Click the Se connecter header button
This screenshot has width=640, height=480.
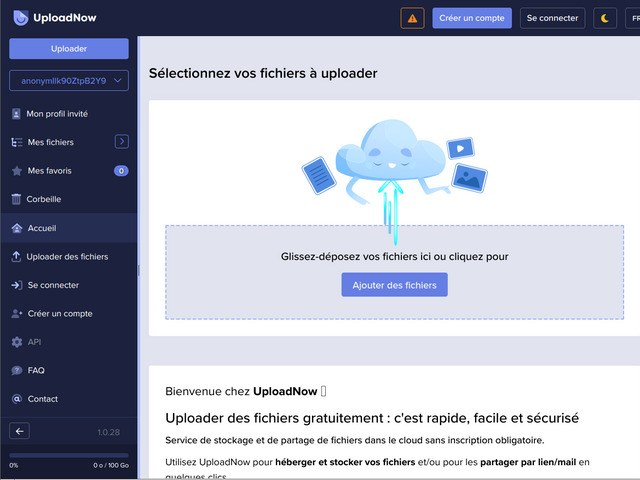[x=552, y=18]
